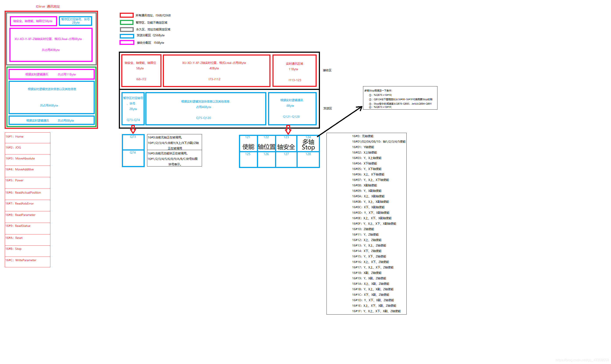The image size is (611, 364).
Task: Click the black diagonal arrow to Stop note
Action: pyautogui.click(x=340, y=121)
